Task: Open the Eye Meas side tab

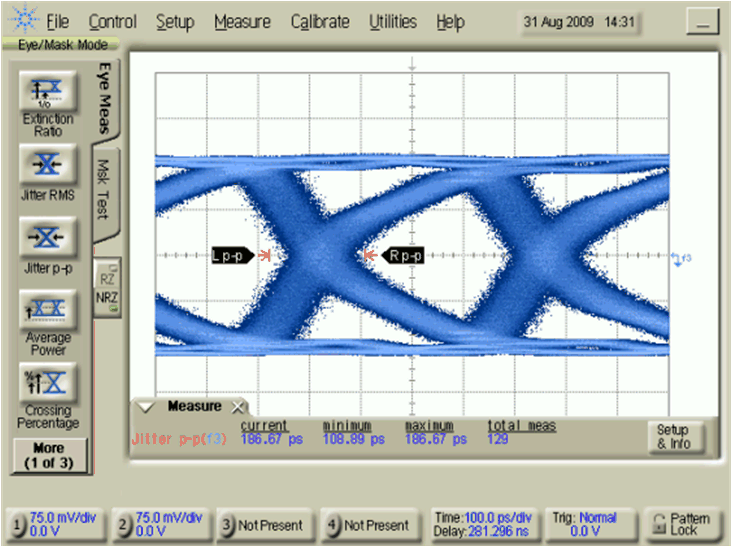Action: point(106,98)
